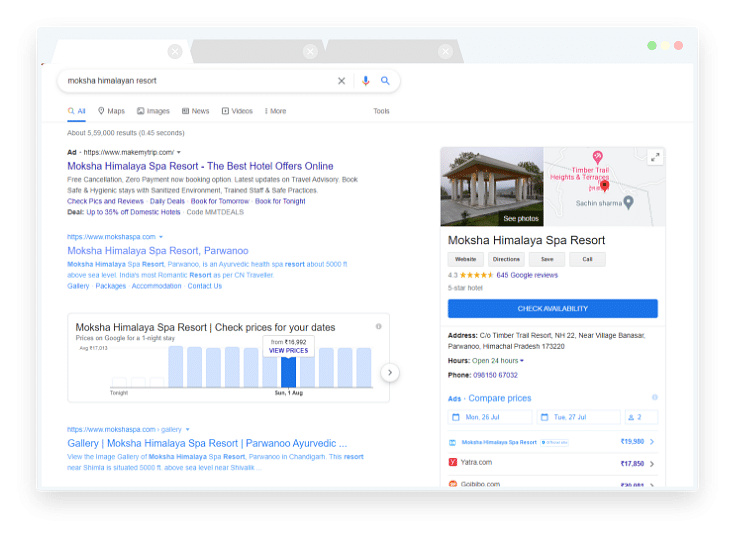Click the map thumbnail of the resort
This screenshot has width=735, height=539.
(x=604, y=187)
